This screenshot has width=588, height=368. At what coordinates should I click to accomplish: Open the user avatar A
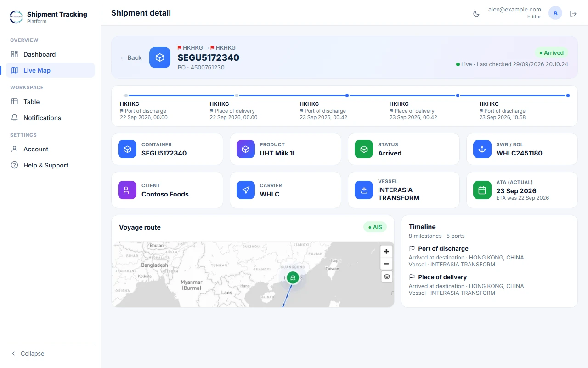tap(555, 13)
